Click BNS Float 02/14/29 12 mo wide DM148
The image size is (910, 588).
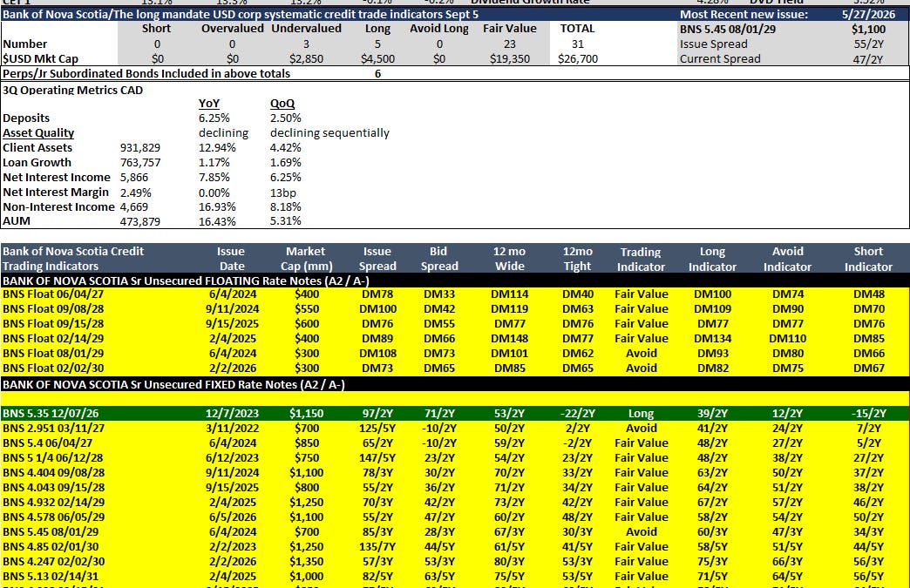point(510,339)
